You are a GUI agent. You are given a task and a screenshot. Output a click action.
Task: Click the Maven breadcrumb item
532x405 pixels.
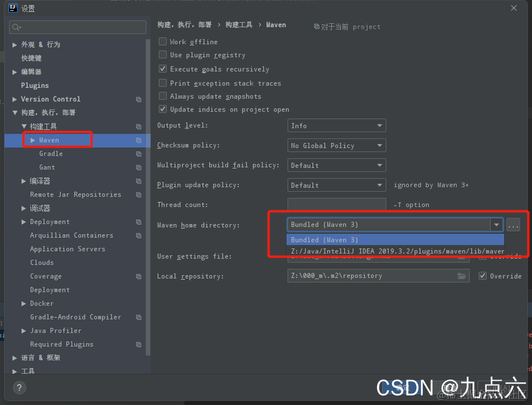pos(276,25)
